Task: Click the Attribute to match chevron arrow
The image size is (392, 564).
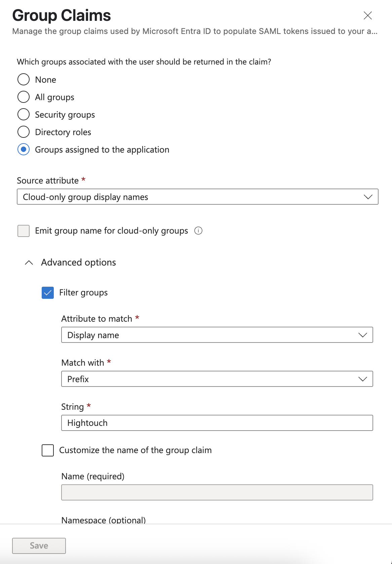Action: coord(362,335)
